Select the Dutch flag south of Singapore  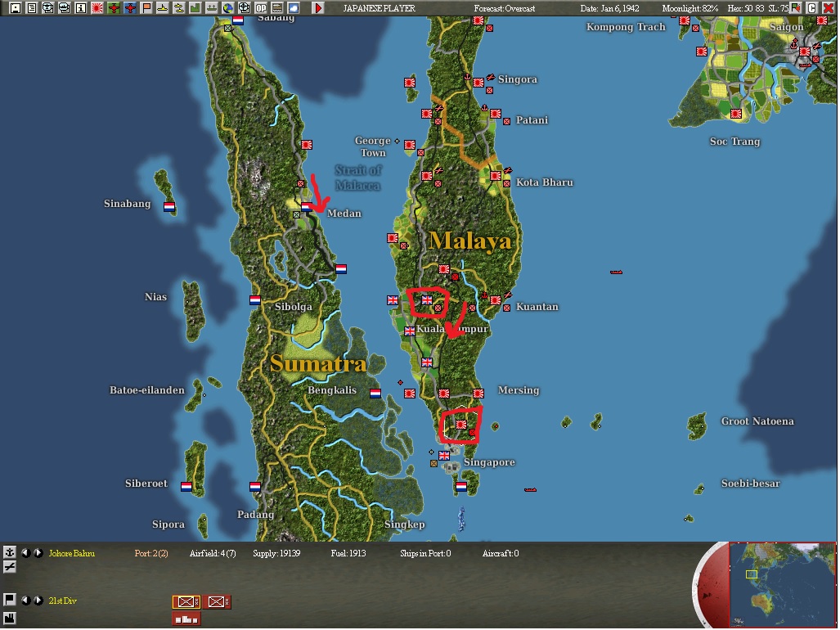[461, 487]
